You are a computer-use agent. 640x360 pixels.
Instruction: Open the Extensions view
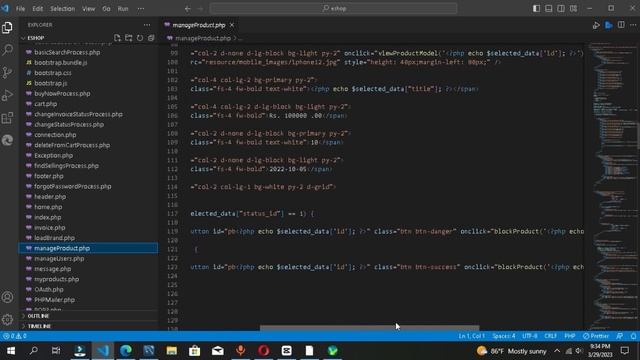7,118
